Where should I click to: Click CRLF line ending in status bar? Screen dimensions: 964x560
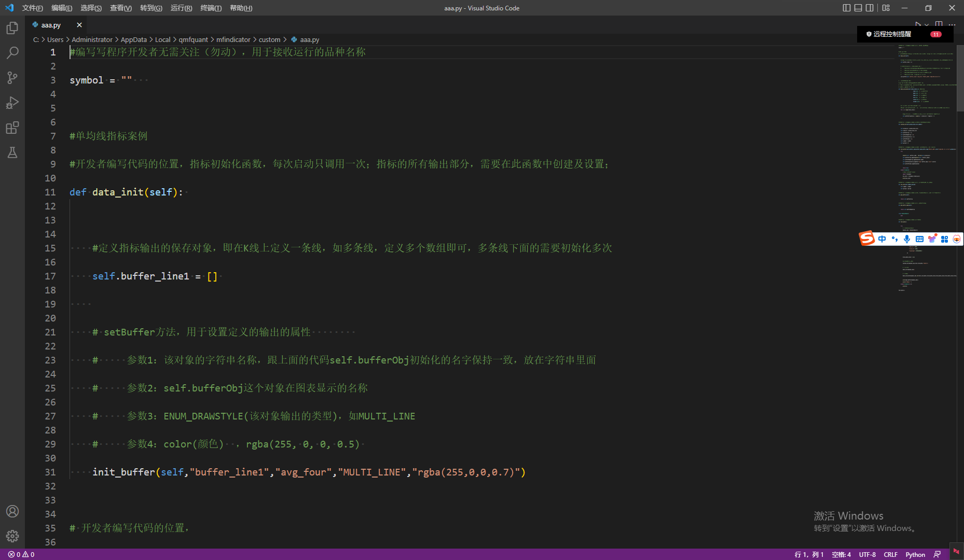tap(890, 554)
